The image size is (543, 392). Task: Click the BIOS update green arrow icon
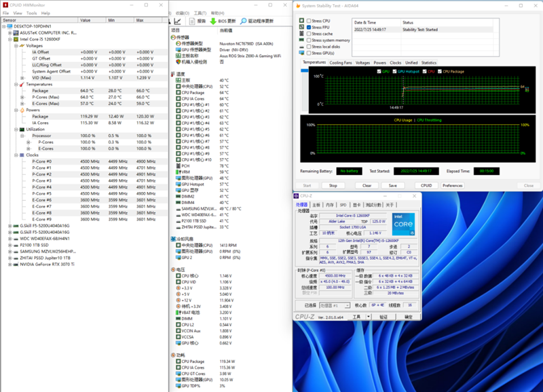(x=213, y=21)
